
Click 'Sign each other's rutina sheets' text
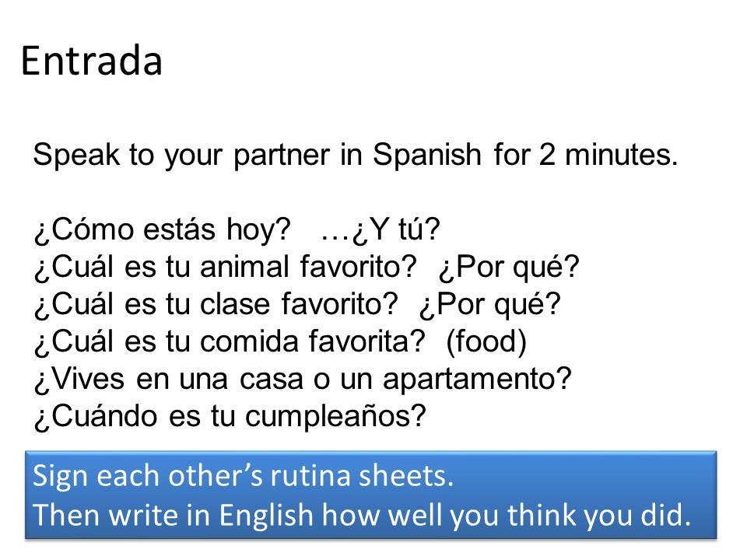pyautogui.click(x=243, y=476)
